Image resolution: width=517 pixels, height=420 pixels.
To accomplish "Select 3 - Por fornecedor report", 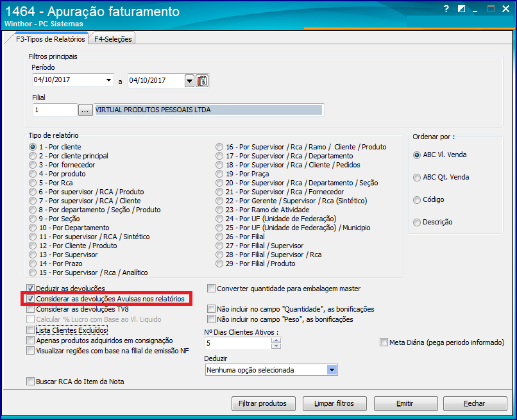I will tap(33, 165).
